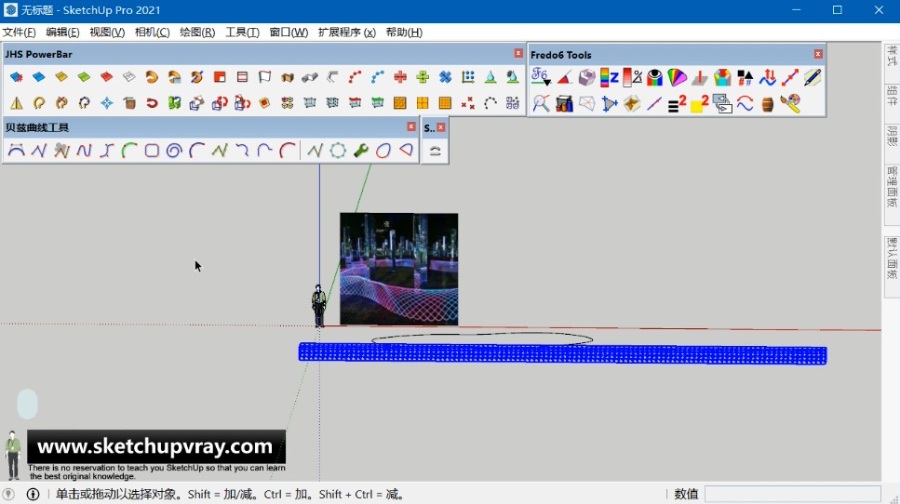Select the green face icon in JHS PowerBar

click(x=84, y=76)
